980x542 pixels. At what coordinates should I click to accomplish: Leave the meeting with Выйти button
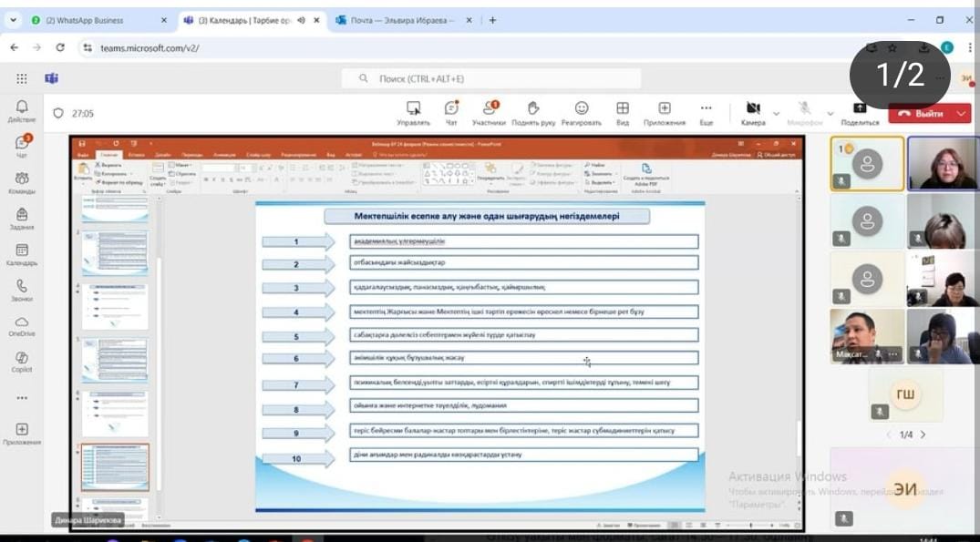(x=921, y=114)
